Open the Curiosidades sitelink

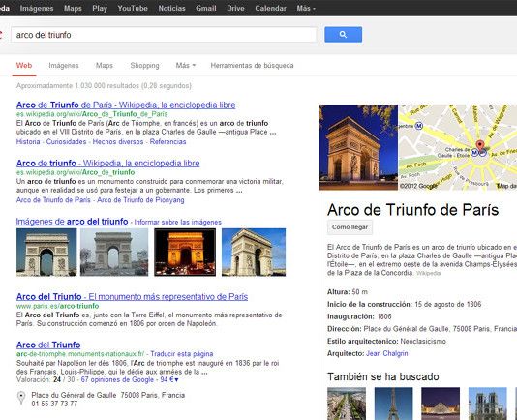66,141
